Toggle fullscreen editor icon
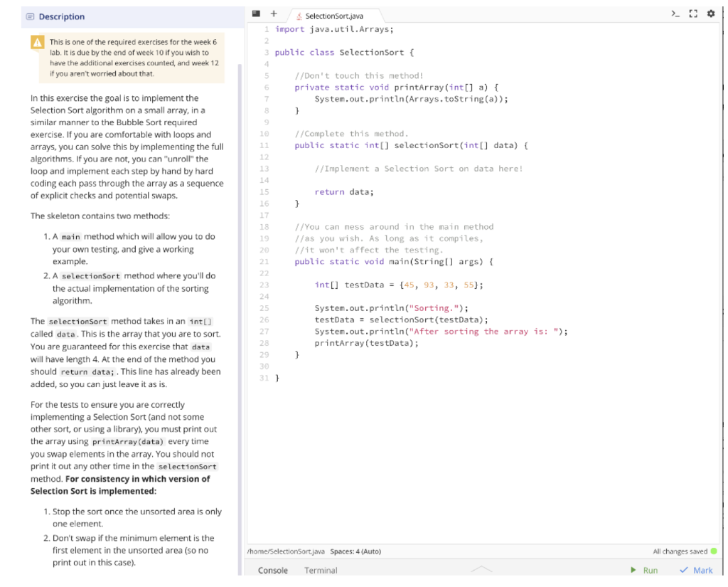728x587 pixels. 693,14
